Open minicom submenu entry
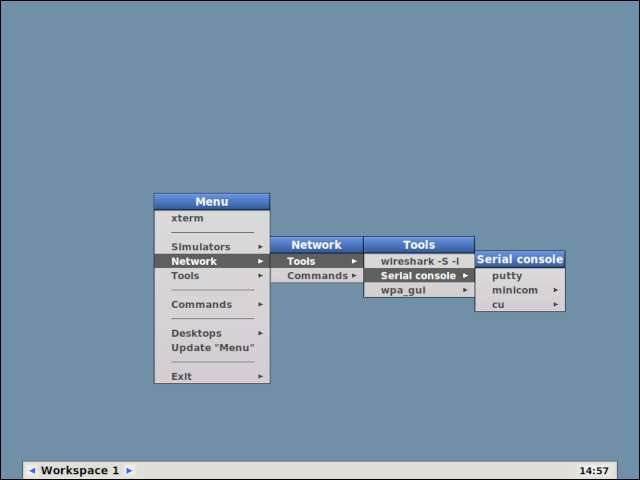Viewport: 640px width, 480px height. point(520,290)
